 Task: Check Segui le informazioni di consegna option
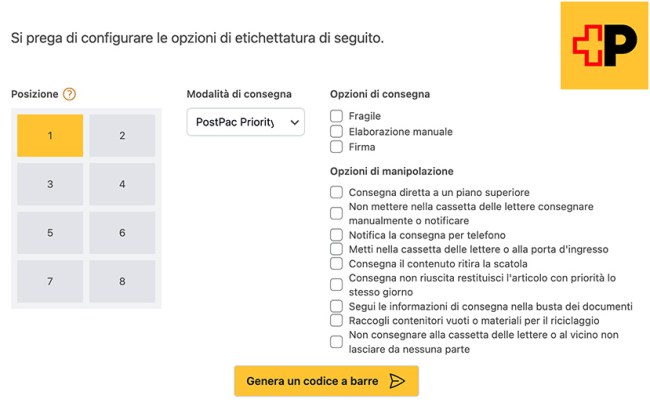[x=337, y=306]
